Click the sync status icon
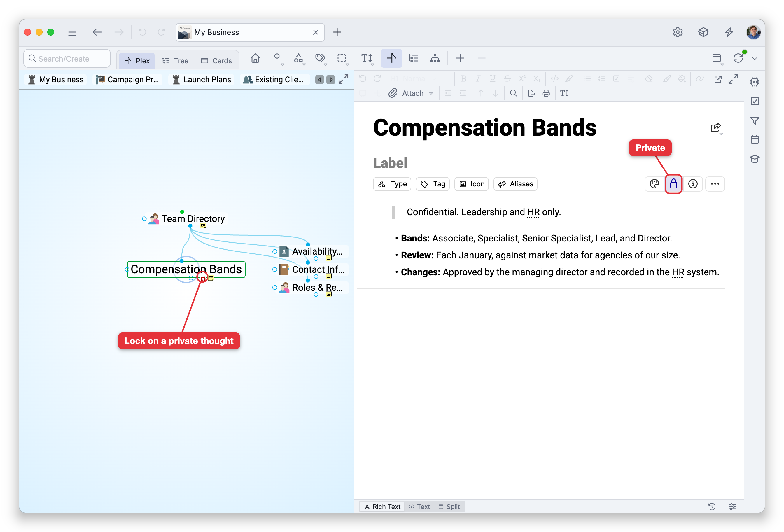The image size is (784, 532). coord(738,58)
